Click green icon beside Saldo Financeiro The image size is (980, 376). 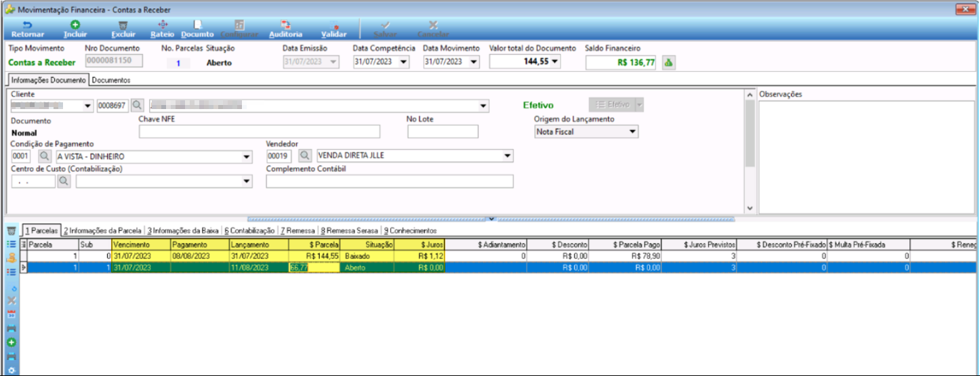click(669, 62)
